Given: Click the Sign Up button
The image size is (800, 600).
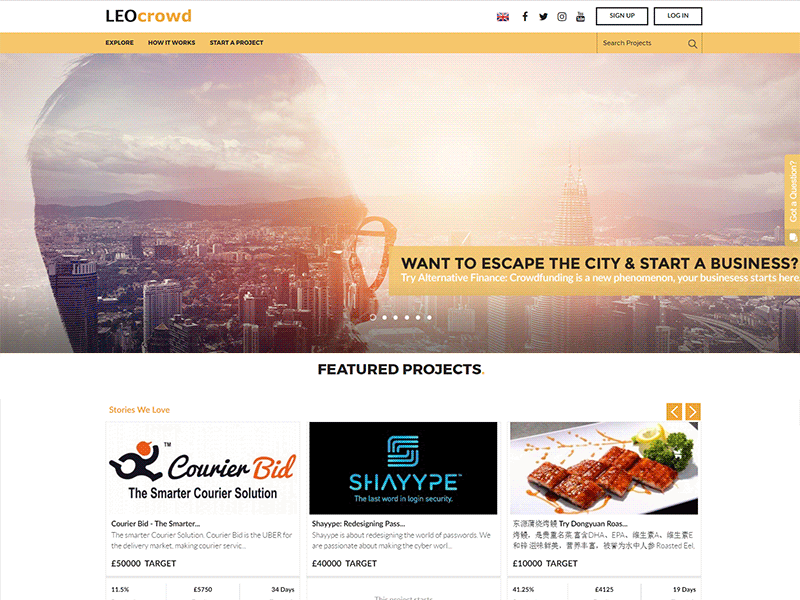Looking at the screenshot, I should coord(622,16).
